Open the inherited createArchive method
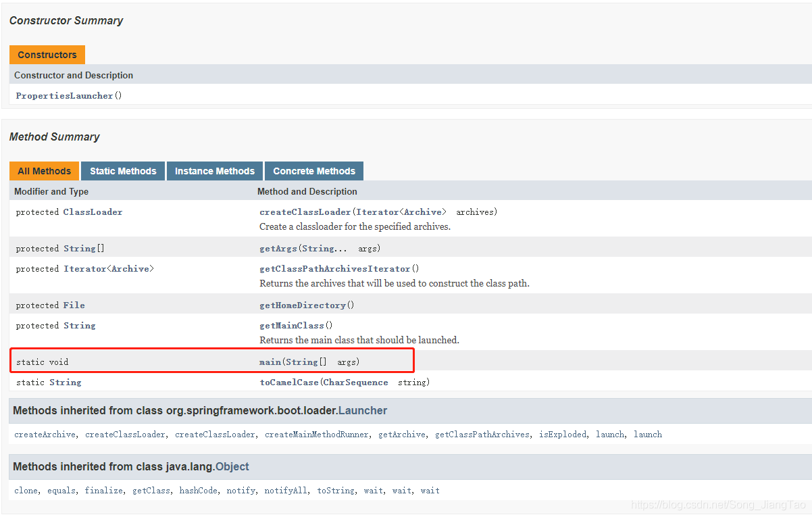The height and width of the screenshot is (517, 812). click(x=45, y=435)
